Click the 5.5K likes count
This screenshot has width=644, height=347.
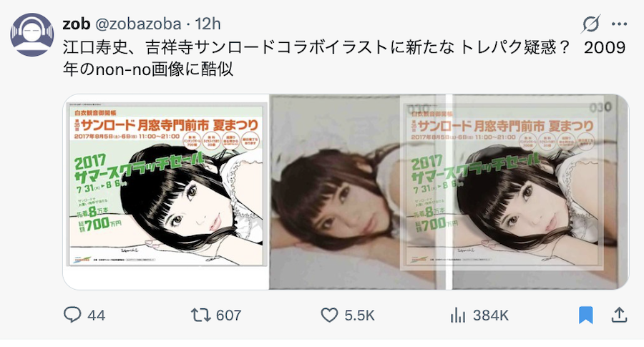tap(359, 316)
